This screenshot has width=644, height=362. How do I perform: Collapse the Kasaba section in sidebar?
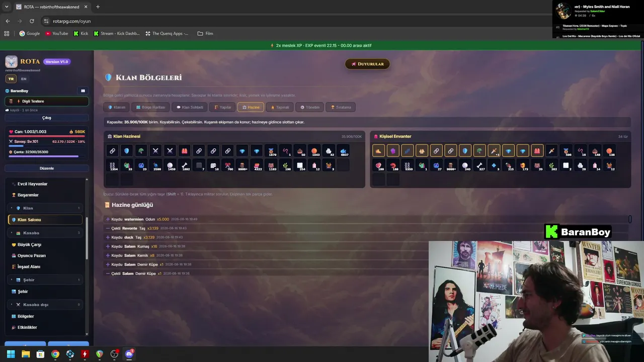coord(45,233)
